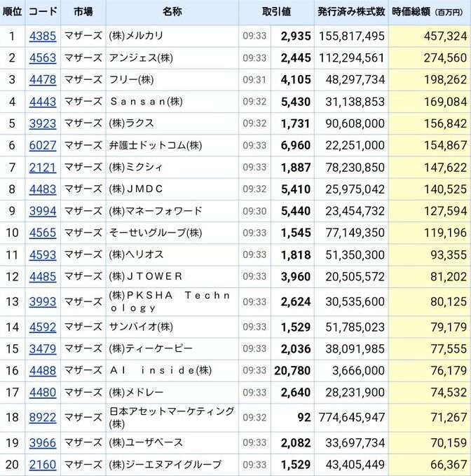The image size is (471, 476).
Task: Select company name (株)ユーザベース
Action: [146, 442]
